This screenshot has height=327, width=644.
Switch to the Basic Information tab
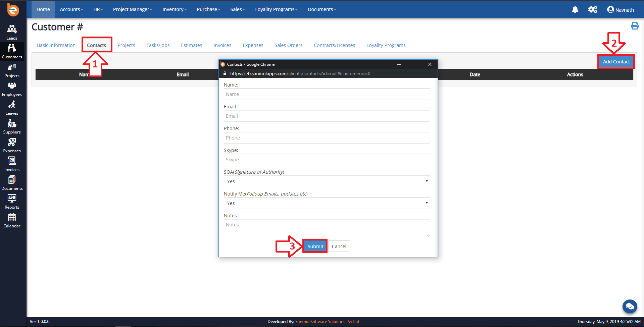tap(56, 45)
